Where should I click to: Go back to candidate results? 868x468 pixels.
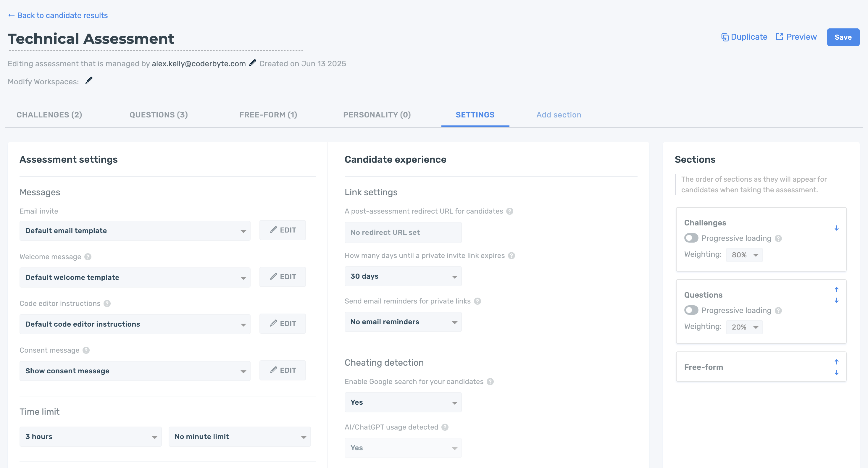tap(58, 15)
